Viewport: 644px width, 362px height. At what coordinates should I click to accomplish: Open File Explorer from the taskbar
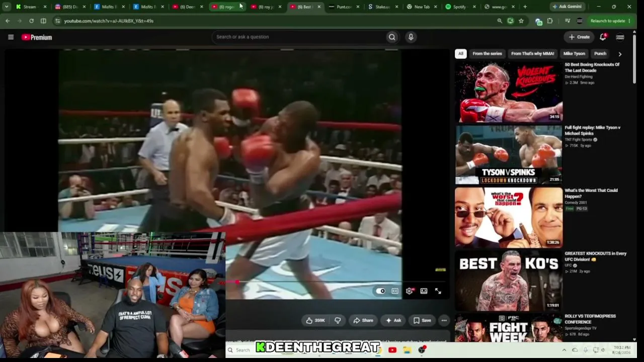point(407,350)
